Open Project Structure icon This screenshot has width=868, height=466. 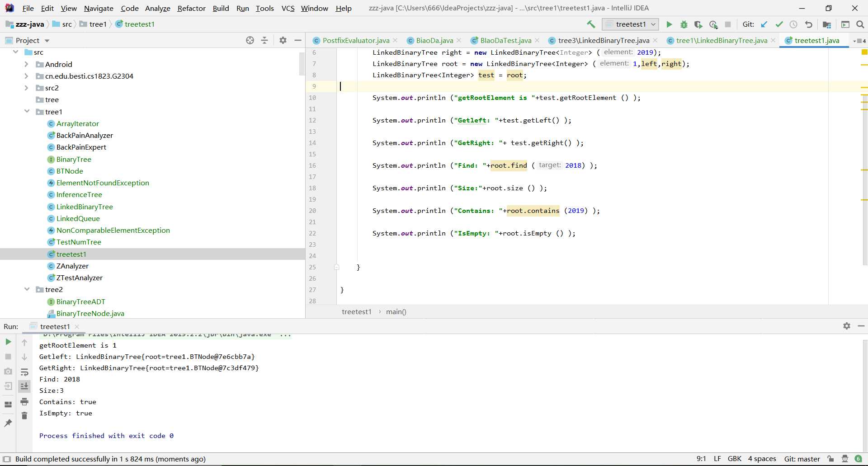click(827, 24)
